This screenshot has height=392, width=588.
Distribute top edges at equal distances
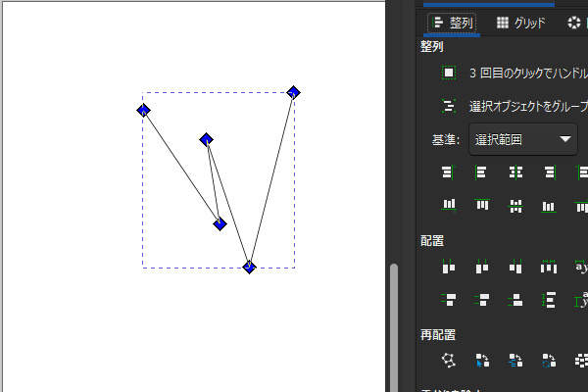click(x=448, y=300)
